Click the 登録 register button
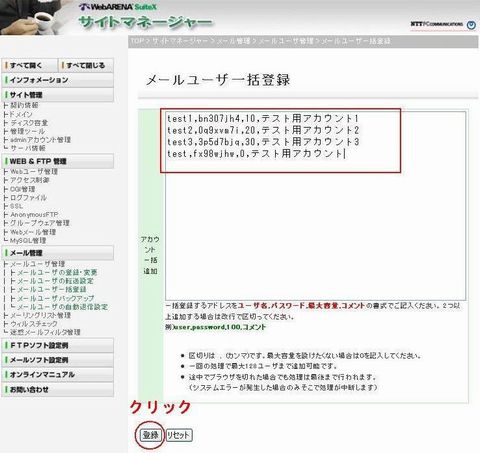 [151, 435]
